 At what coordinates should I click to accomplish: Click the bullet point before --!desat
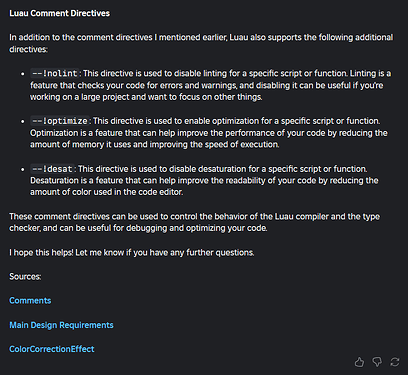(x=23, y=169)
